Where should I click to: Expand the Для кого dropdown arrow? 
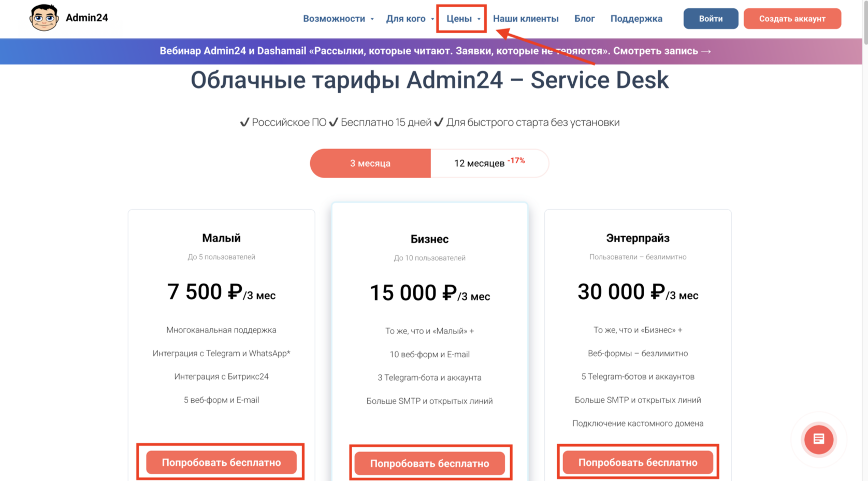(432, 19)
